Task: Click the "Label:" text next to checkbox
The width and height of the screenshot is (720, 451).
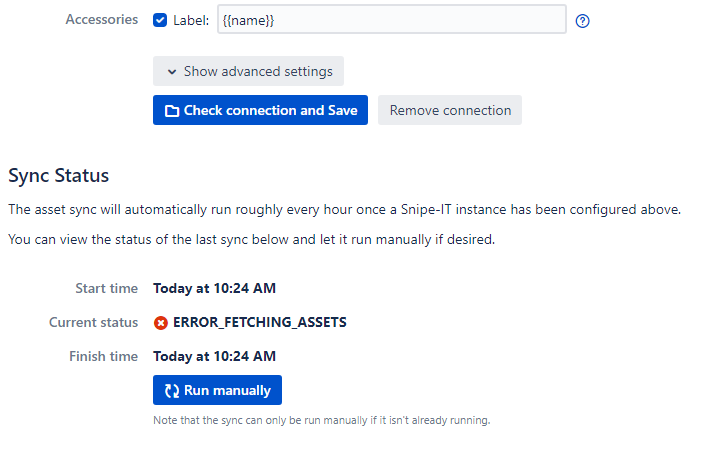Action: click(x=191, y=20)
